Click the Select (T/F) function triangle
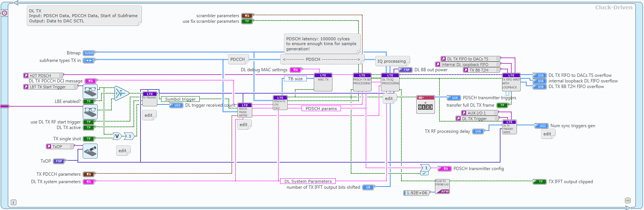Screen dimensions: 644x210 point(121,93)
